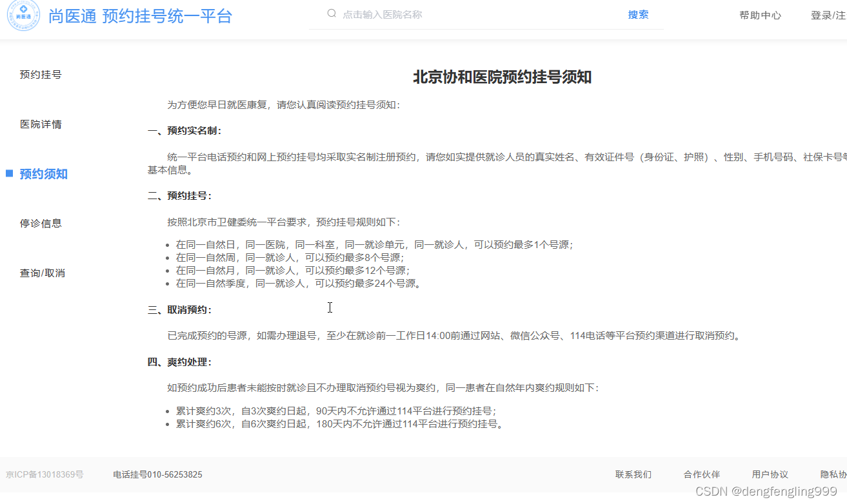Select 医院详情 in the left sidebar
This screenshot has height=504, width=847.
[x=41, y=124]
